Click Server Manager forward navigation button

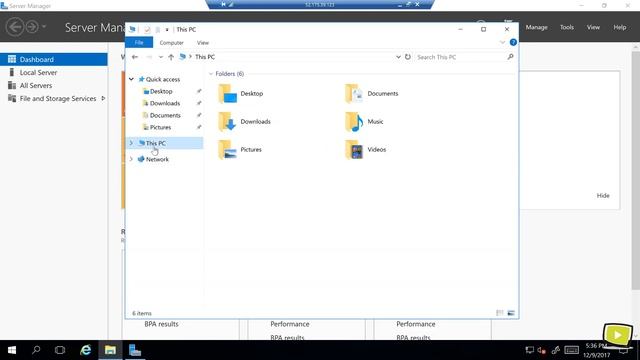tap(32, 27)
